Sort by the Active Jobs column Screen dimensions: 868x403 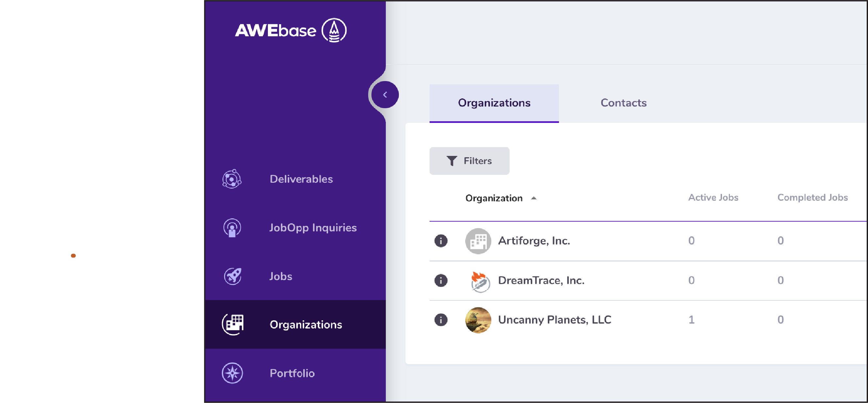pyautogui.click(x=713, y=198)
